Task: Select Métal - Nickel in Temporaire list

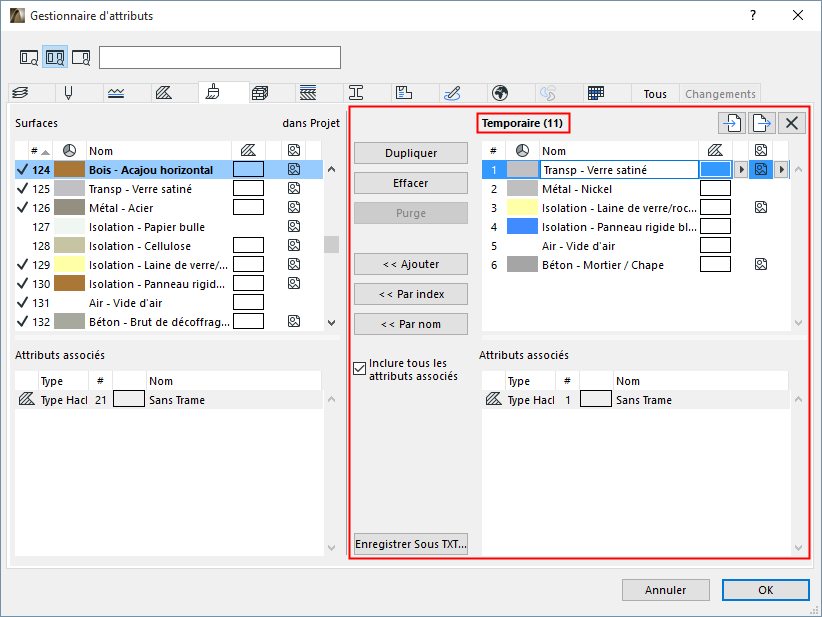Action: [635, 189]
